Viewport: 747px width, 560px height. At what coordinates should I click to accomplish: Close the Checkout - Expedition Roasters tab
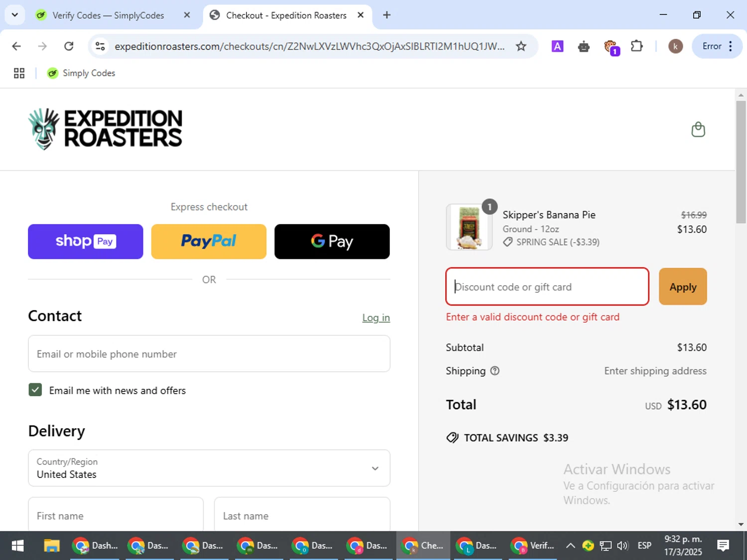[x=361, y=15]
